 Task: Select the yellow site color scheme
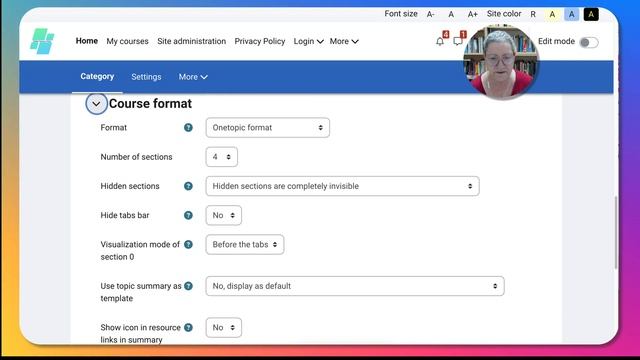[x=552, y=14]
